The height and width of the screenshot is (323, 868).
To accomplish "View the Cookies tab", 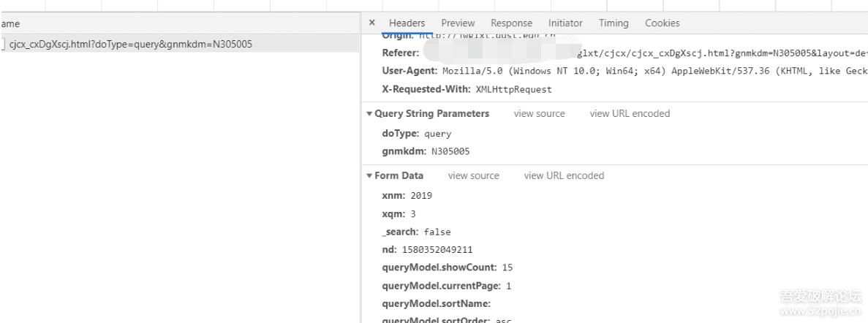I will tap(662, 23).
